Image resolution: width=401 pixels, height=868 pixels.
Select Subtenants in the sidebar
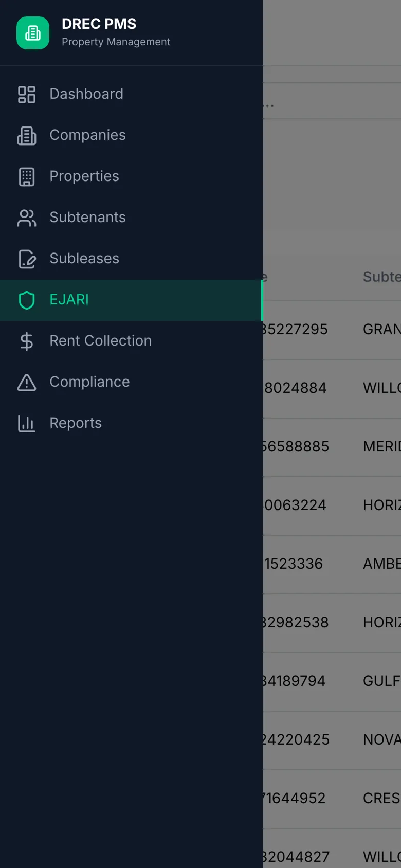132,218
